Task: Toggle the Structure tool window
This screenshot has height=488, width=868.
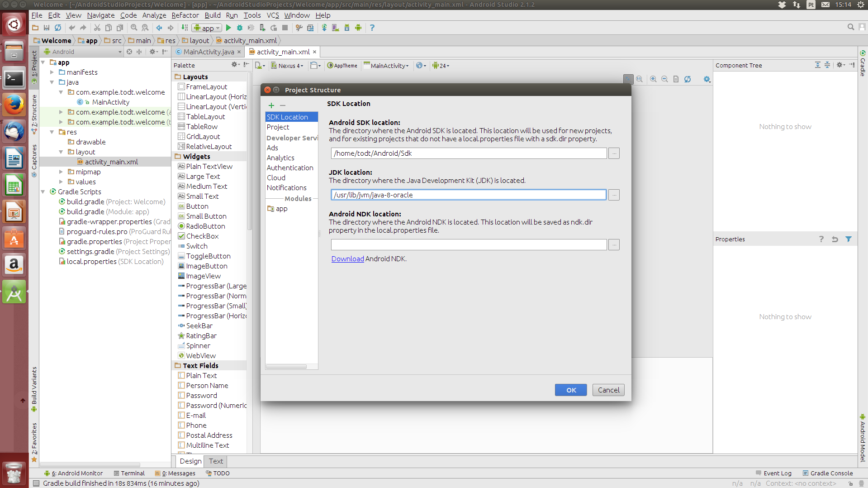Action: (34, 114)
